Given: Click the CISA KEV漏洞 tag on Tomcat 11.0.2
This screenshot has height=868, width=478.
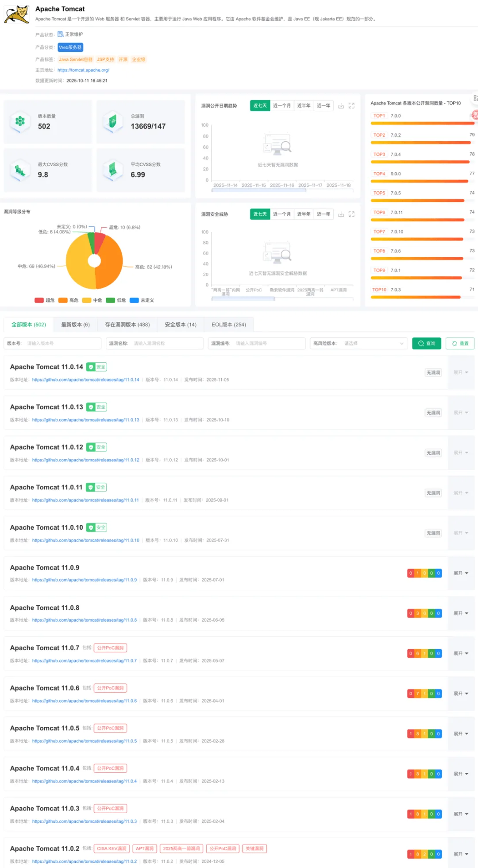Looking at the screenshot, I should pyautogui.click(x=112, y=849).
